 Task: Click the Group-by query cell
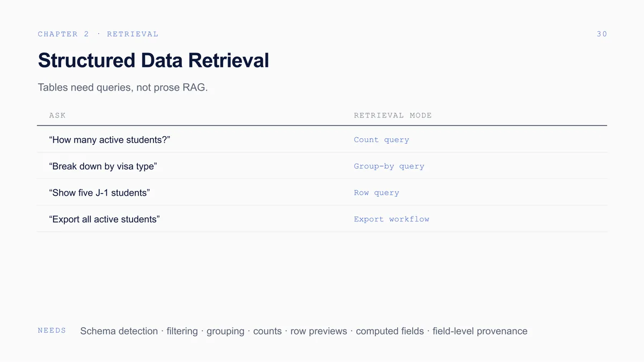389,166
